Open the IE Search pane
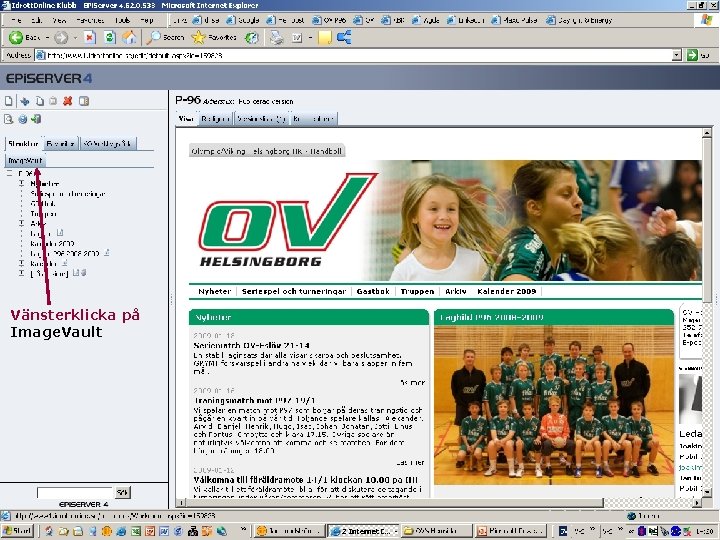The image size is (720, 540). (165, 37)
